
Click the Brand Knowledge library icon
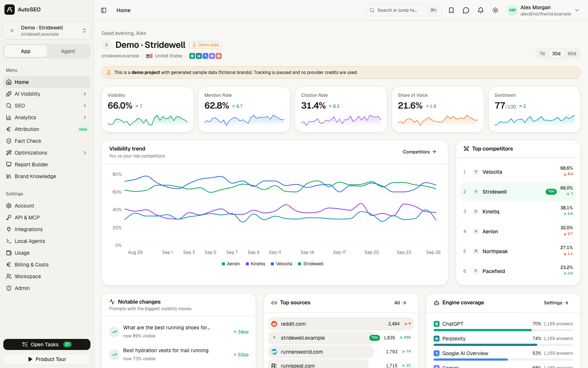(9, 176)
